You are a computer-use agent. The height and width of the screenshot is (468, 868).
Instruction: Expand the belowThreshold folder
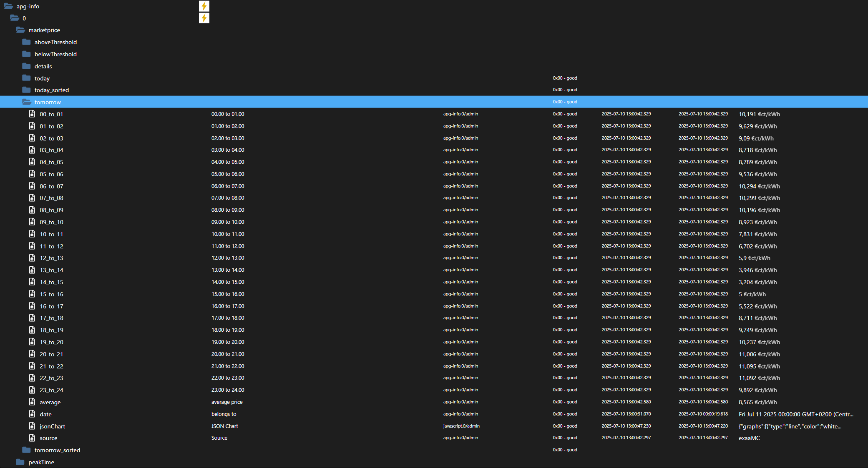[x=27, y=54]
